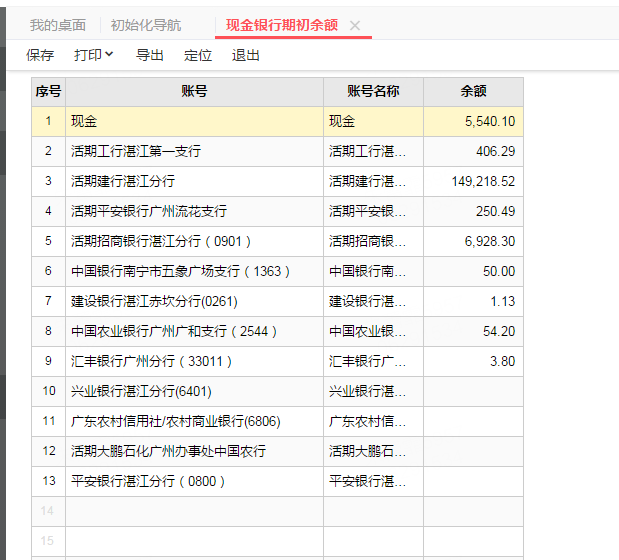619x560 pixels.
Task: Click empty balance cell for 兴业银行湛江分行(6401)
Action: coord(473,391)
